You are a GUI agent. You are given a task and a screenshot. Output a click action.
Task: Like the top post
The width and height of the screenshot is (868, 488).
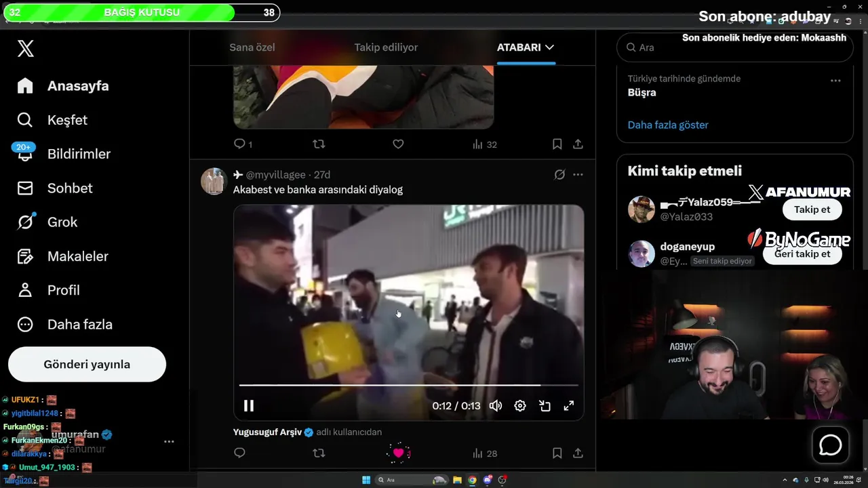pyautogui.click(x=398, y=144)
